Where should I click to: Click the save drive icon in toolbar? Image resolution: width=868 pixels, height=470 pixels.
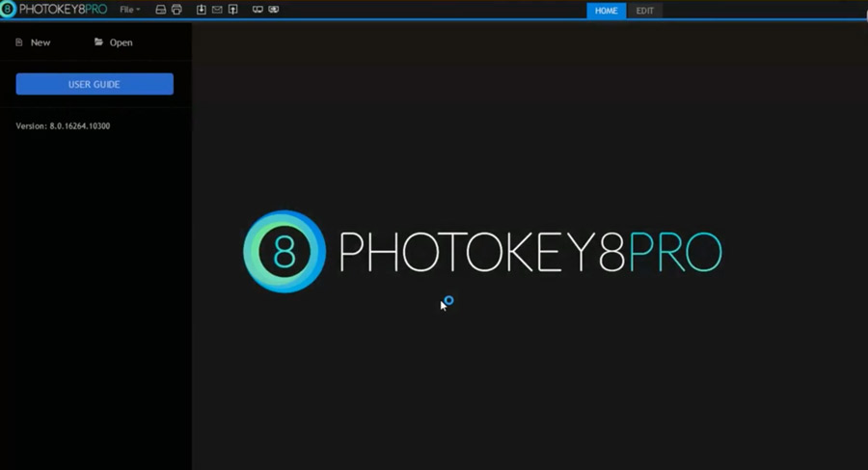[x=160, y=10]
